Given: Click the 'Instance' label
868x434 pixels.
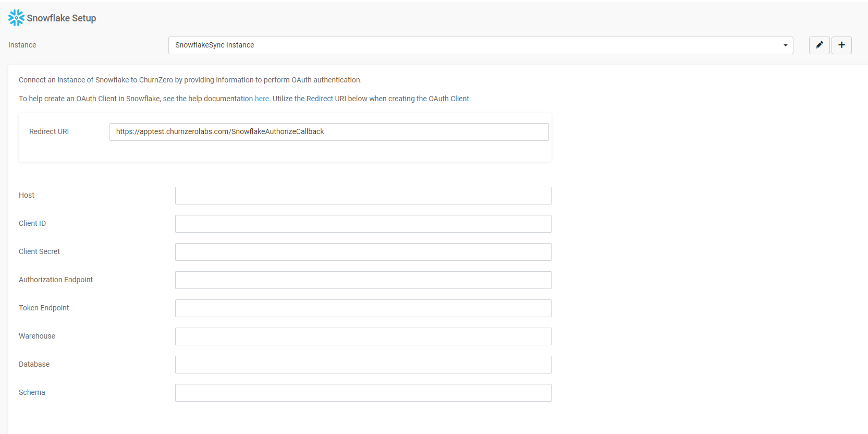Looking at the screenshot, I should pyautogui.click(x=22, y=45).
